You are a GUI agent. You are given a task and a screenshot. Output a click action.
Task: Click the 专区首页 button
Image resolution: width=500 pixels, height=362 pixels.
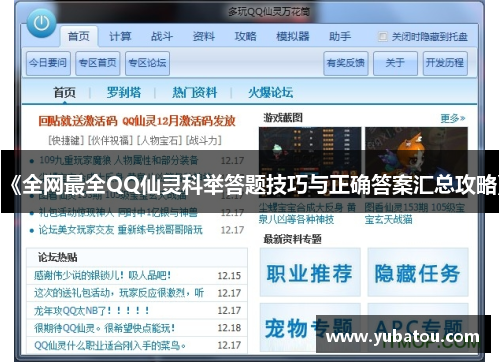(97, 63)
